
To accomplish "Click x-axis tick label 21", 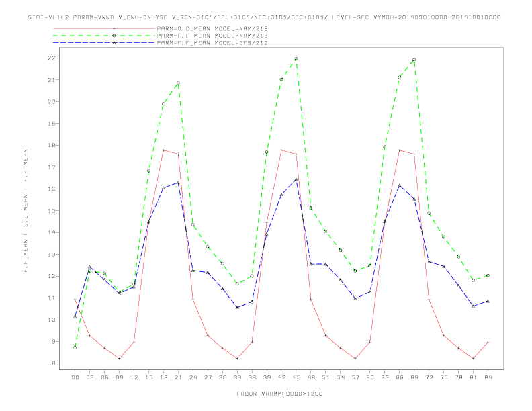I will tap(178, 377).
